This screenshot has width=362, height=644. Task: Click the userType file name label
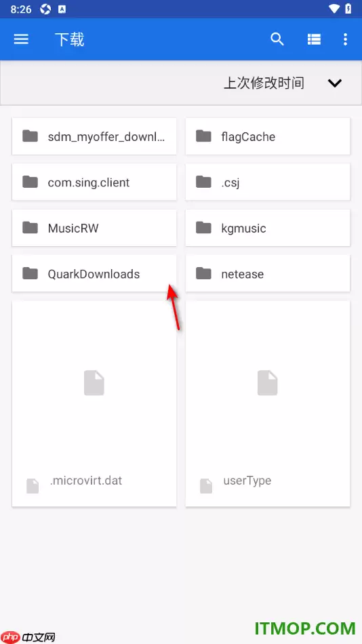click(247, 481)
